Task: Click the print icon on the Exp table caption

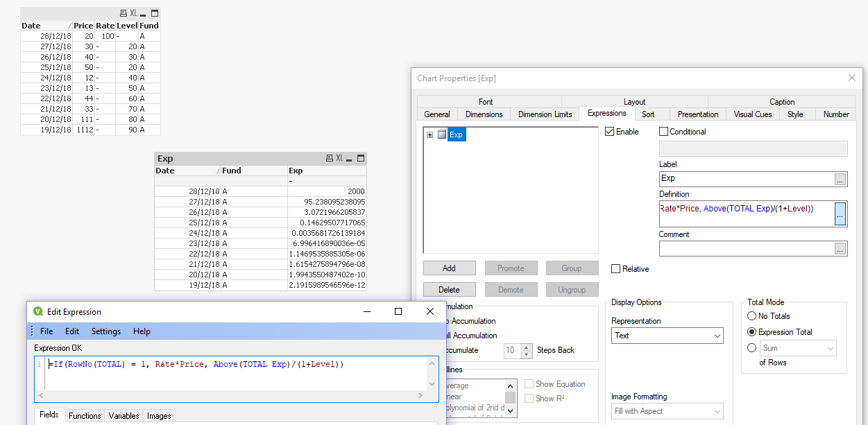Action: click(330, 159)
